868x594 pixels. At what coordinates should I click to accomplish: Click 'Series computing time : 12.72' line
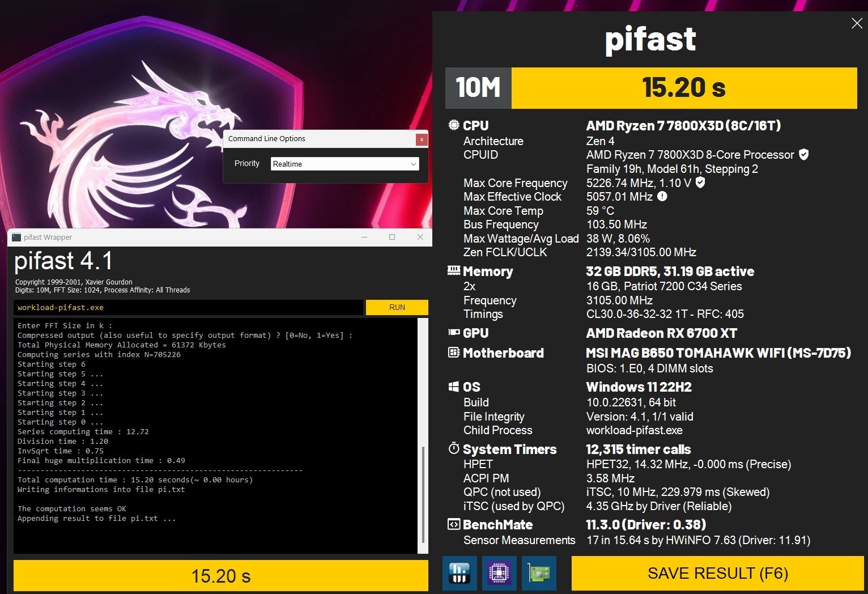[x=83, y=431]
